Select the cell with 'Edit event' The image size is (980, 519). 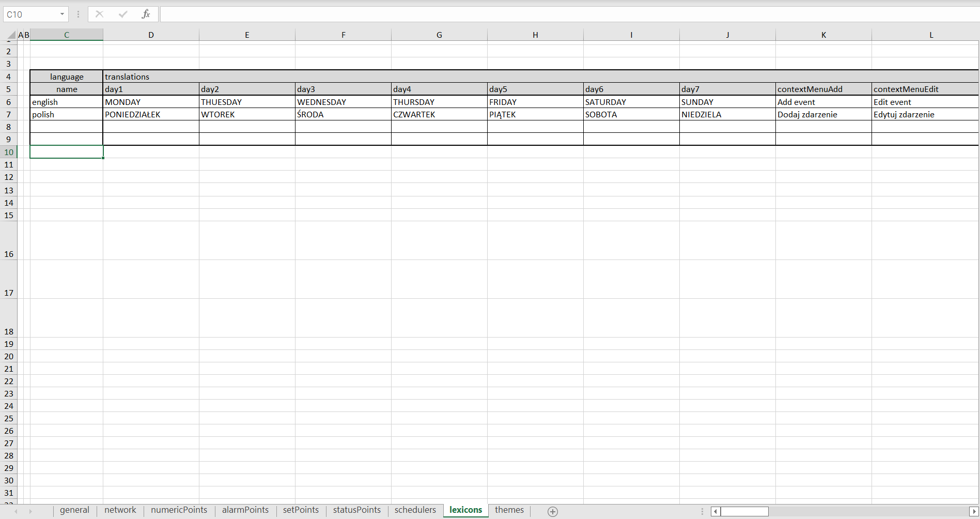[x=925, y=102]
